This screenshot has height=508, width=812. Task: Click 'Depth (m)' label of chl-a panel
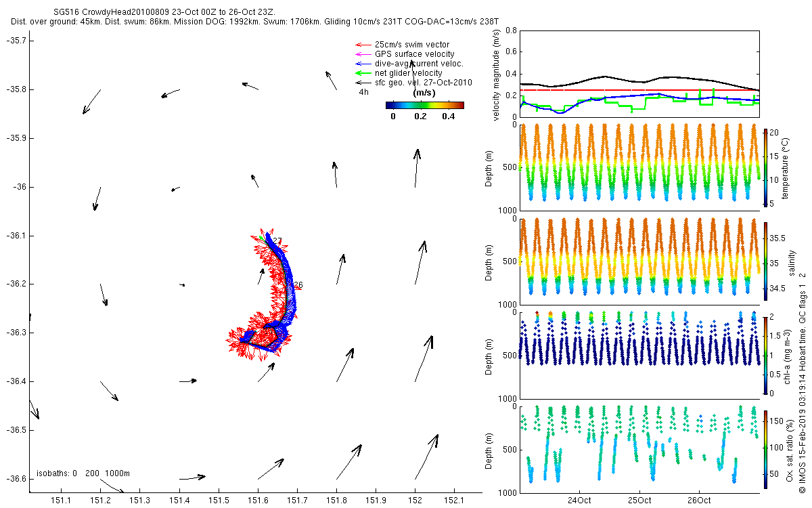click(x=489, y=356)
